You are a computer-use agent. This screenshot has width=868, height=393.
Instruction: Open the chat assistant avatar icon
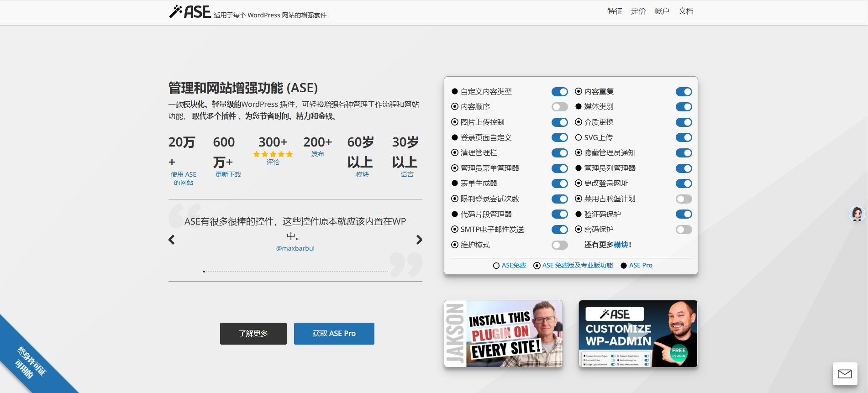click(x=857, y=214)
